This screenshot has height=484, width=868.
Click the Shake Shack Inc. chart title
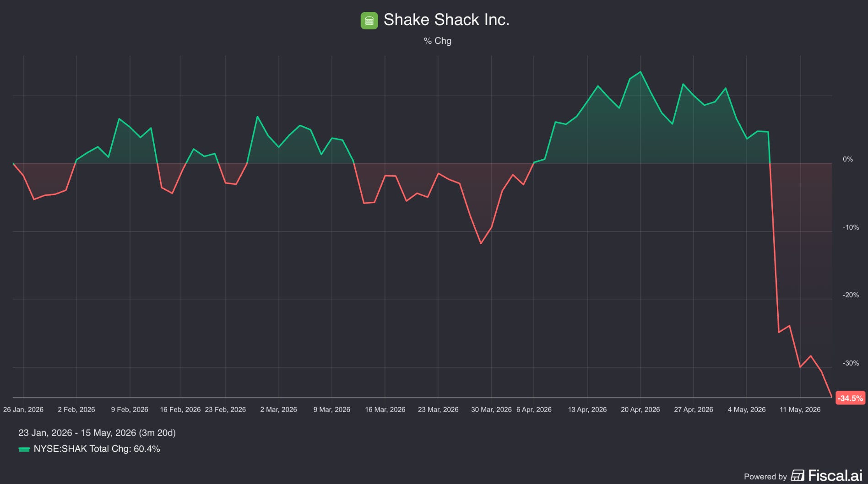pos(446,20)
